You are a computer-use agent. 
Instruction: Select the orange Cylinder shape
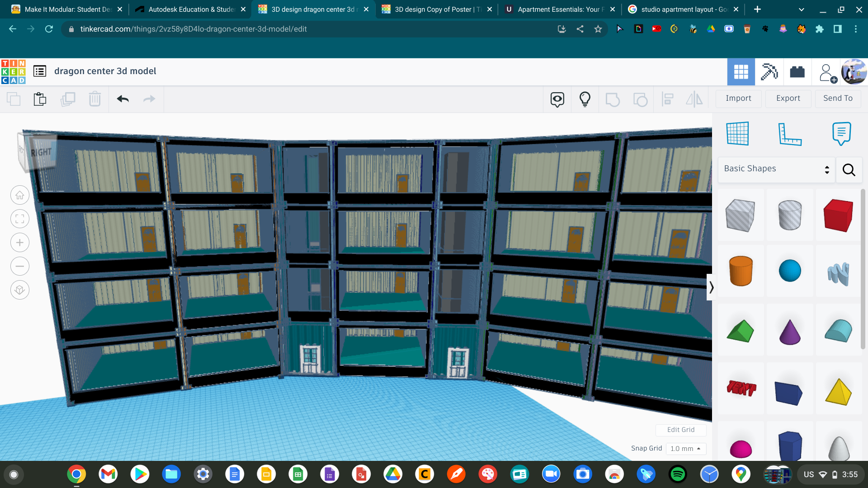pyautogui.click(x=741, y=271)
